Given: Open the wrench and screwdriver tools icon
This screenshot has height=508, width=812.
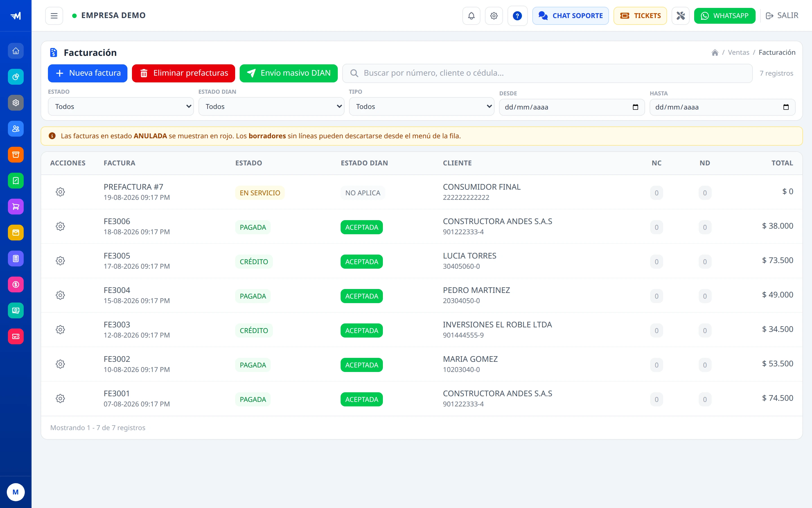Looking at the screenshot, I should click(680, 16).
